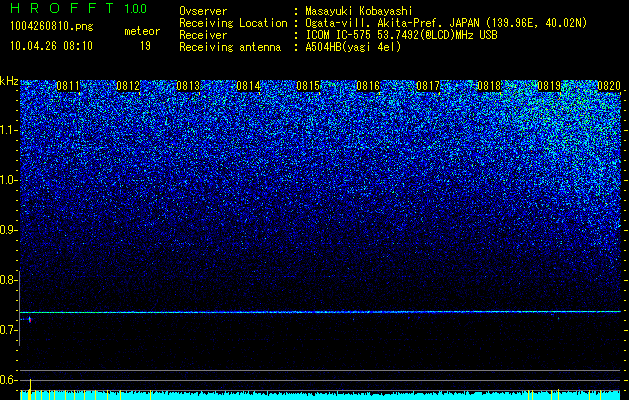
Task: Click the 1.1 kHz axis label
Action: pos(9,130)
